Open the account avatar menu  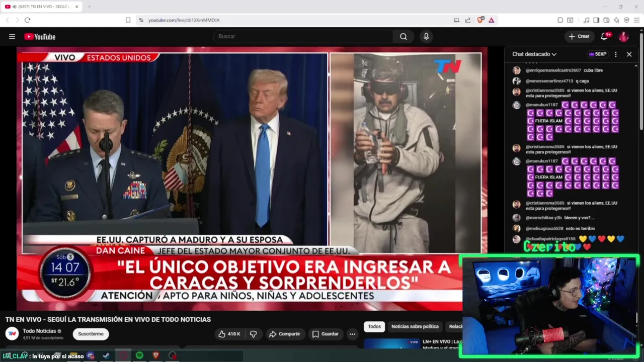point(624,36)
